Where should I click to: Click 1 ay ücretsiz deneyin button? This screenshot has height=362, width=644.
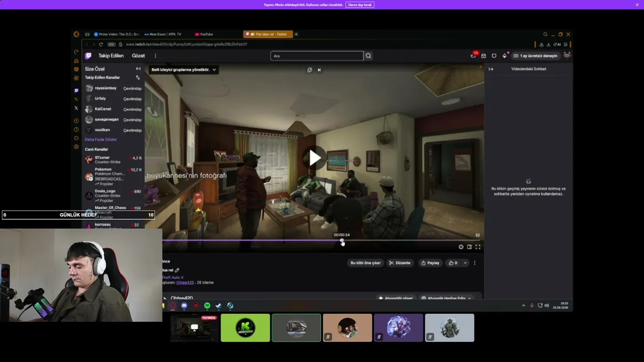click(535, 56)
